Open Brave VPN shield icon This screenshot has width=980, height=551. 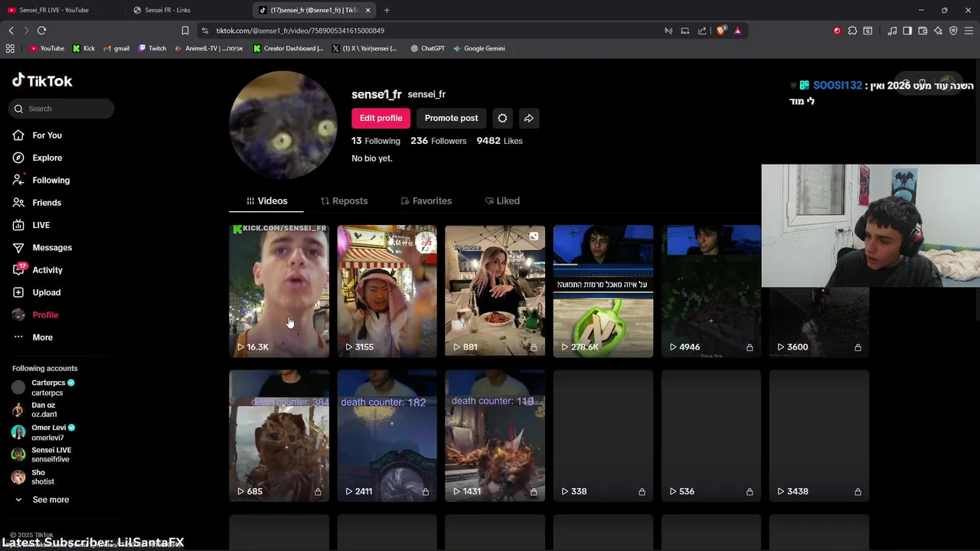tap(953, 31)
